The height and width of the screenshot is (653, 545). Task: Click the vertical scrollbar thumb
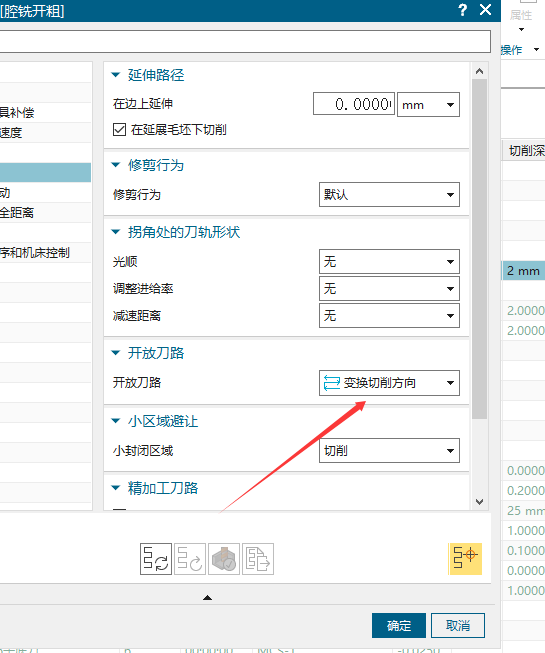click(x=480, y=249)
